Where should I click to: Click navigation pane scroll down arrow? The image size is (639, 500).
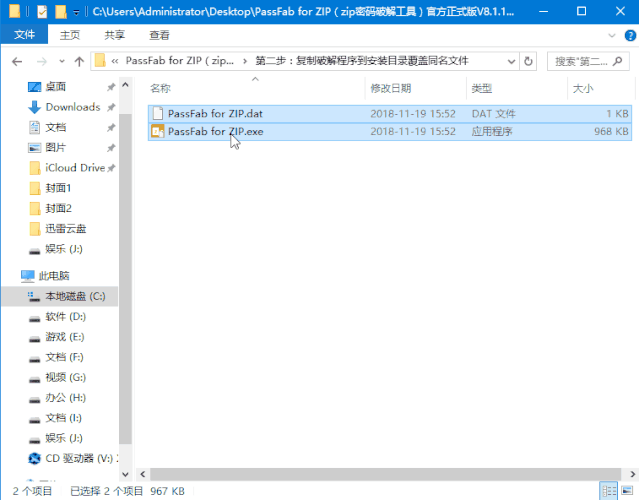tap(126, 474)
